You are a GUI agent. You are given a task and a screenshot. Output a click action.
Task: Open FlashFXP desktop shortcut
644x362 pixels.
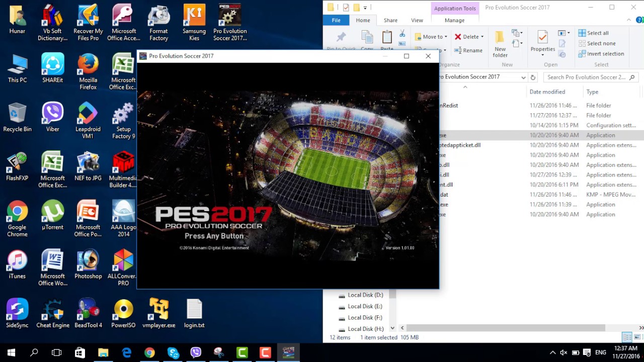tap(17, 166)
